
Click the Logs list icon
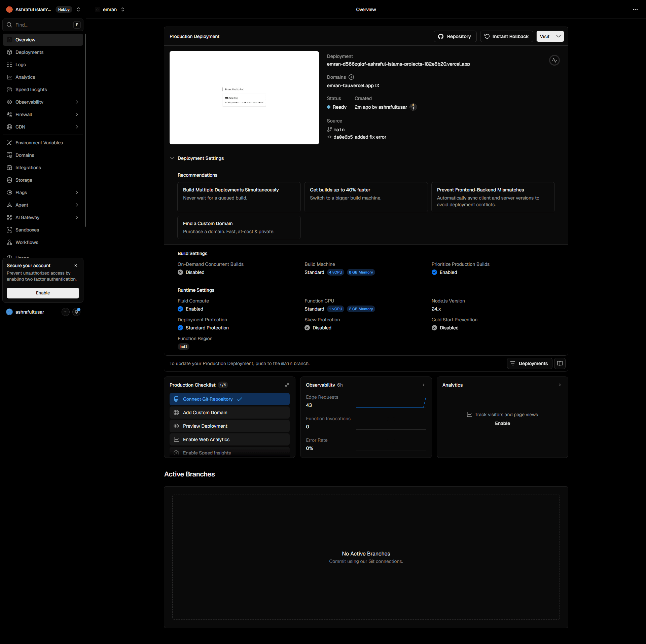coord(9,65)
